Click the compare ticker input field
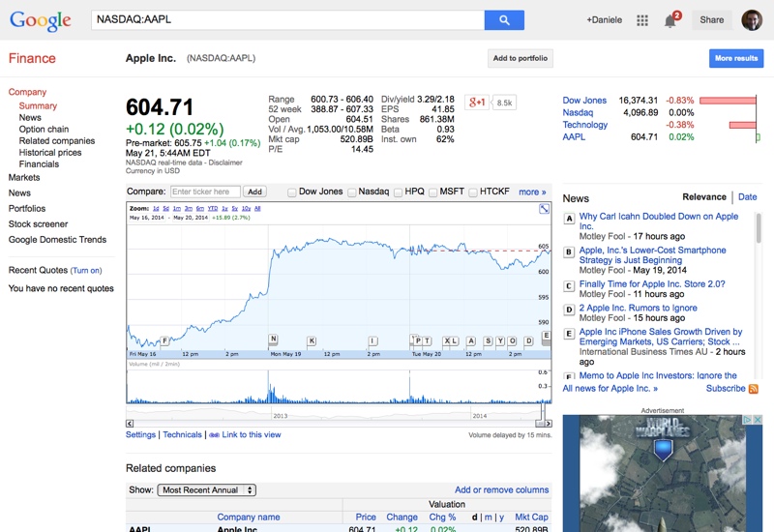This screenshot has width=774, height=532. coord(205,192)
